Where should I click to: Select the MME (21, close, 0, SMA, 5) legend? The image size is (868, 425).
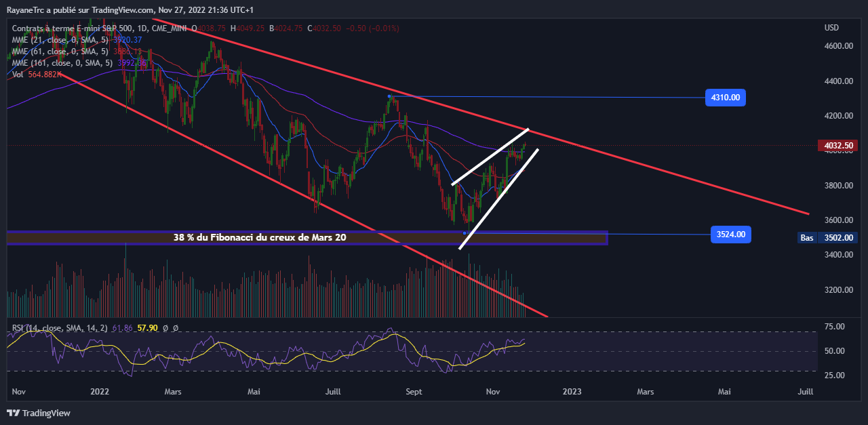point(60,40)
